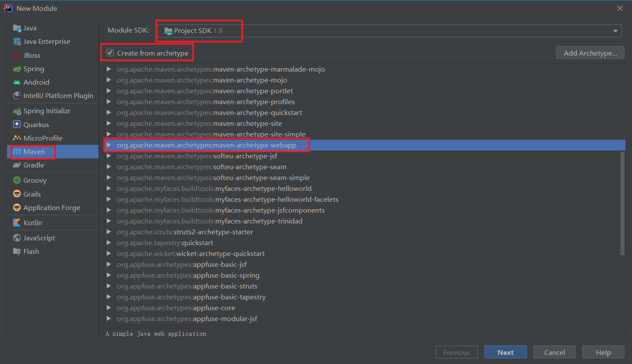The image size is (632, 364).
Task: Click the Spring leaf icon
Action: tap(17, 69)
